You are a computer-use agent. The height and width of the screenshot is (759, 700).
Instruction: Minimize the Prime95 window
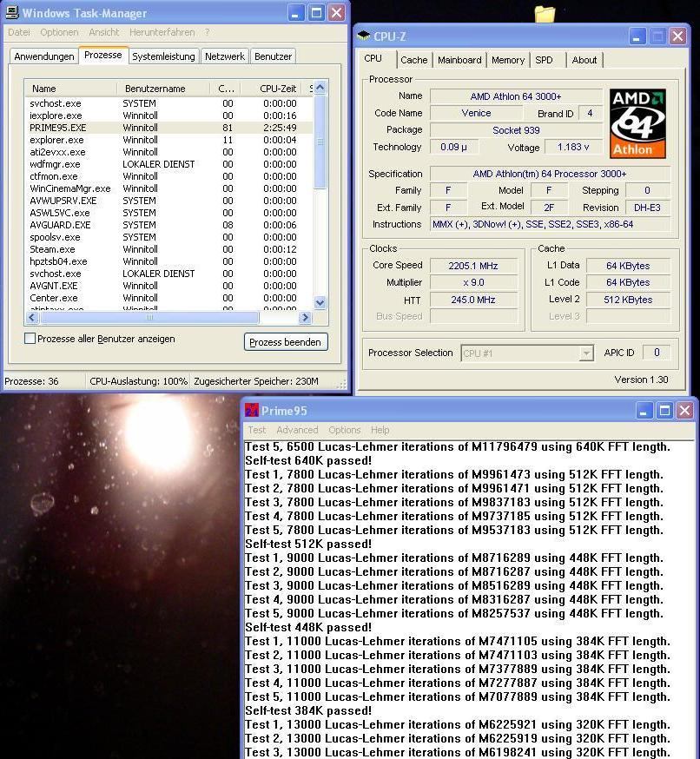[x=644, y=411]
